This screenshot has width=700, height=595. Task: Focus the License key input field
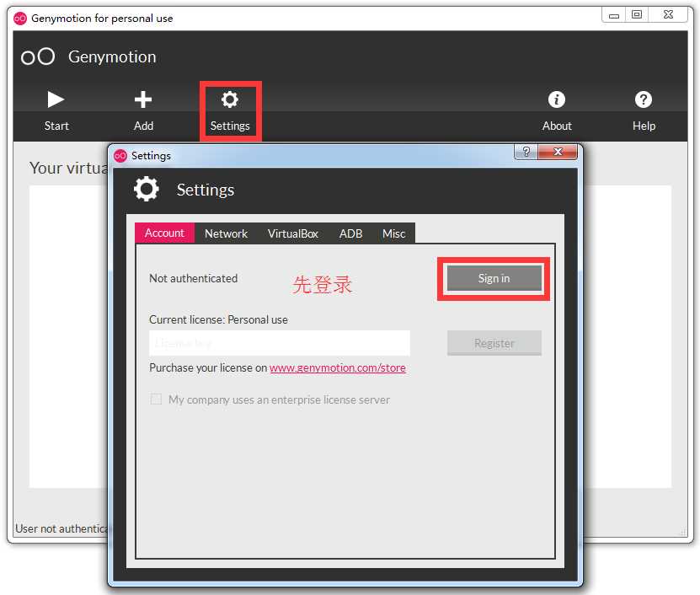(280, 343)
